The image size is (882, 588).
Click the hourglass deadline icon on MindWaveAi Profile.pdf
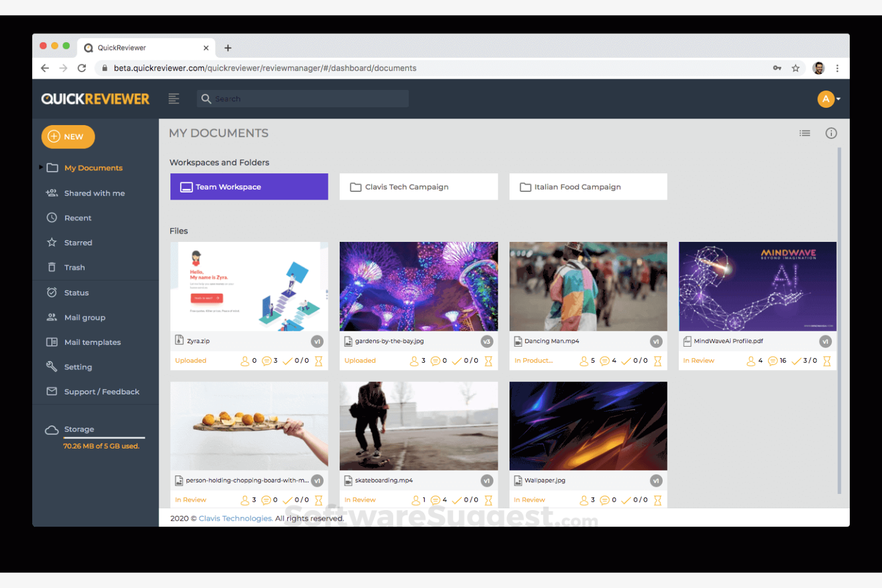(x=827, y=360)
